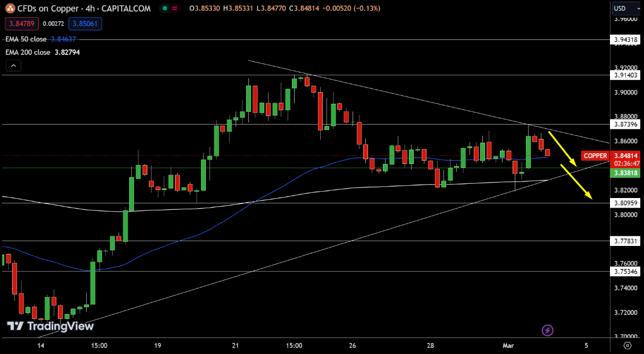Click the 3.72000 price scale tick
Image resolution: width=644 pixels, height=354 pixels.
(625, 312)
